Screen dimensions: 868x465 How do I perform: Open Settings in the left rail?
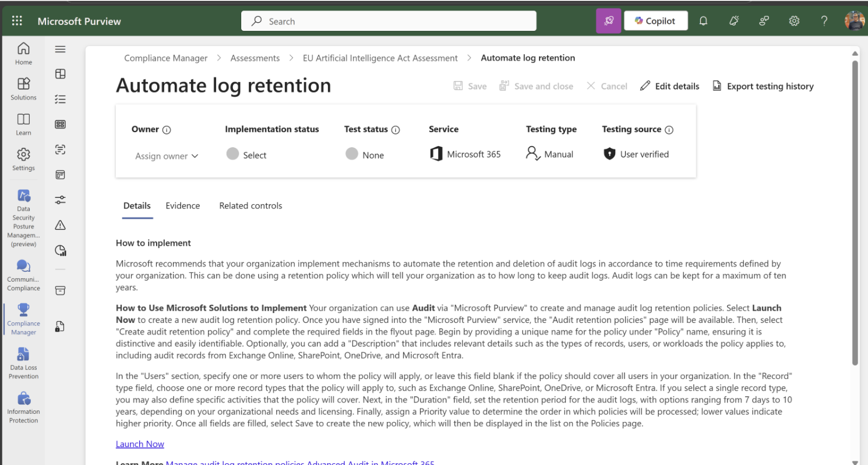(23, 159)
